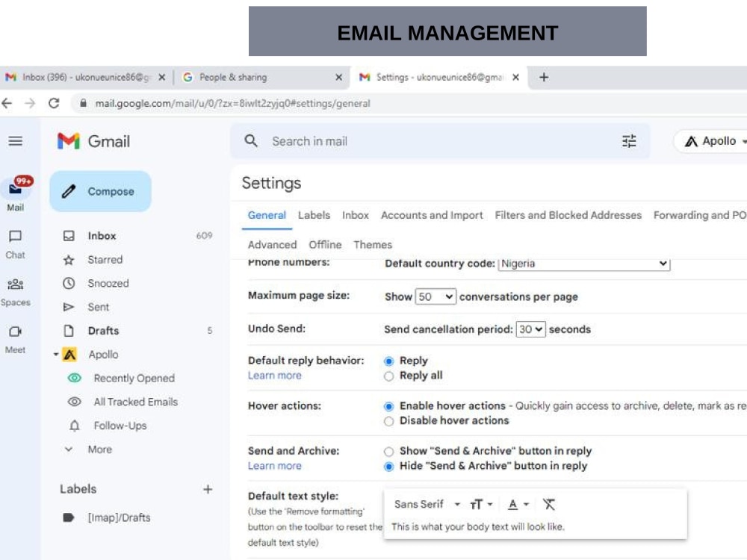Click the Compose button
The width and height of the screenshot is (747, 560).
101,191
